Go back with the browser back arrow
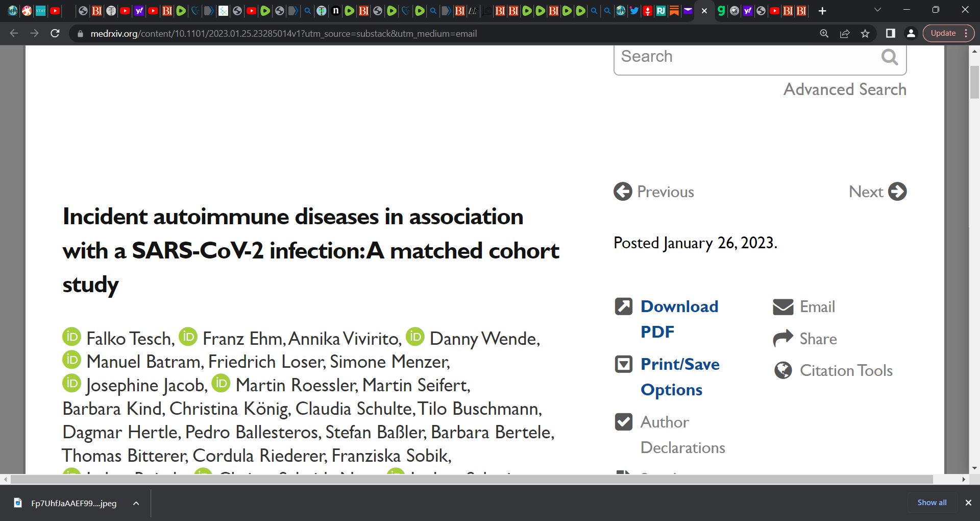Image resolution: width=980 pixels, height=521 pixels. coord(14,33)
